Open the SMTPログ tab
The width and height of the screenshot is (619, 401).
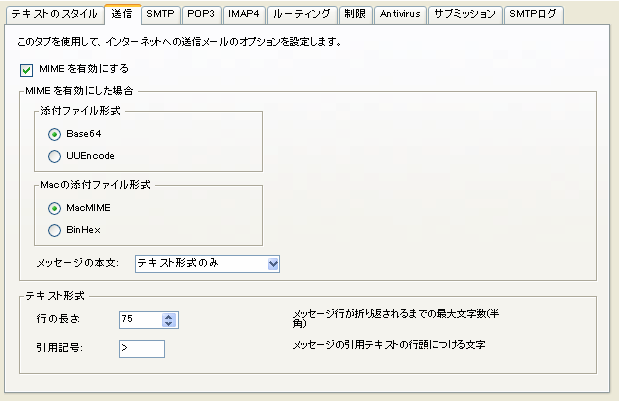(534, 15)
